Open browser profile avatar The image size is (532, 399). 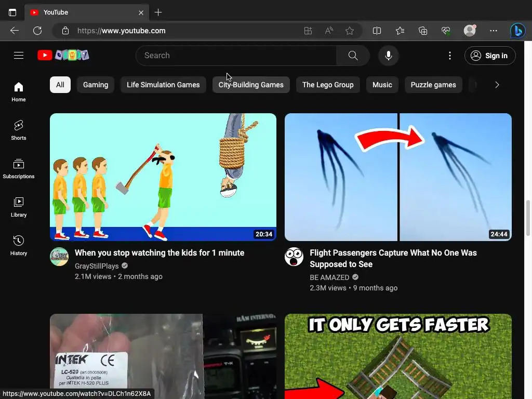tap(470, 31)
